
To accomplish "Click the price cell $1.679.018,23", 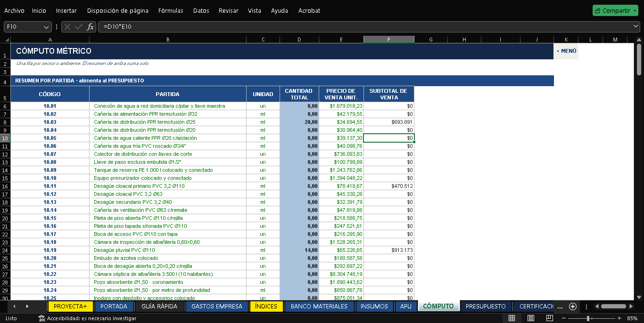I will tap(341, 106).
